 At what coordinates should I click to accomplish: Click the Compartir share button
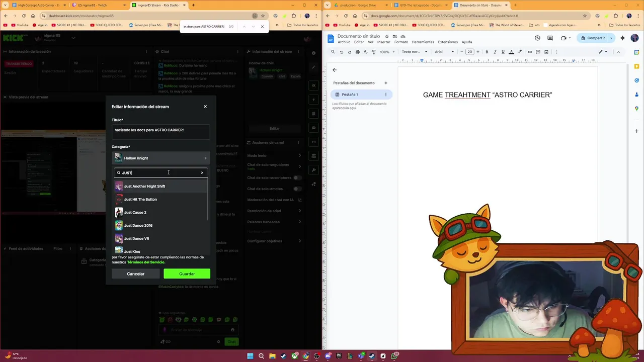point(593,38)
